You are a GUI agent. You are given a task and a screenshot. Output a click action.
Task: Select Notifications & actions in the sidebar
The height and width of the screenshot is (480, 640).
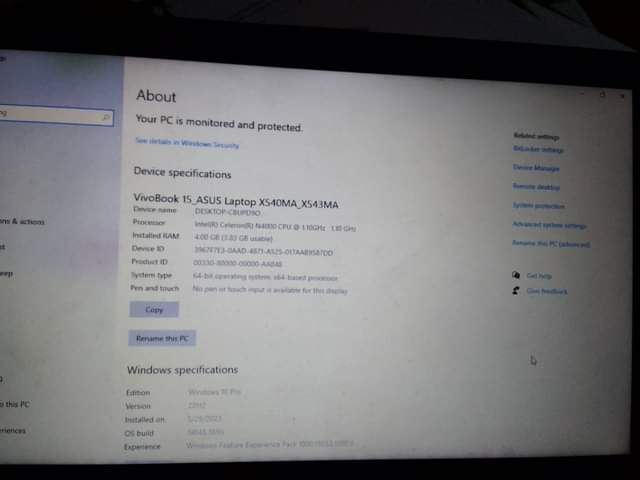22,222
